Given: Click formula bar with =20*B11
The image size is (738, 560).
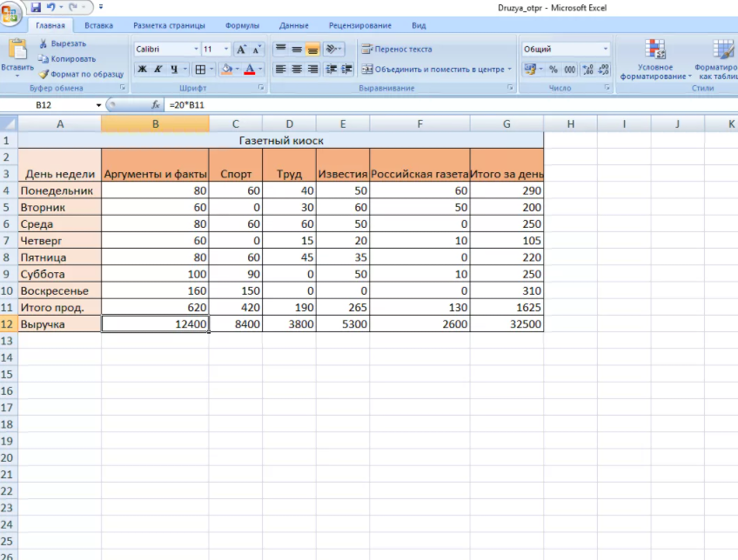Looking at the screenshot, I should [x=451, y=105].
